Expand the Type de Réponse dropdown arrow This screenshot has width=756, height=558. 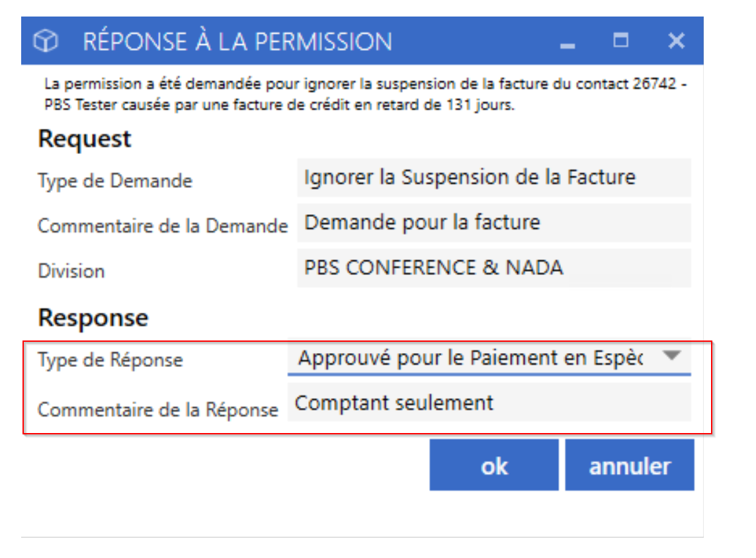(x=671, y=356)
